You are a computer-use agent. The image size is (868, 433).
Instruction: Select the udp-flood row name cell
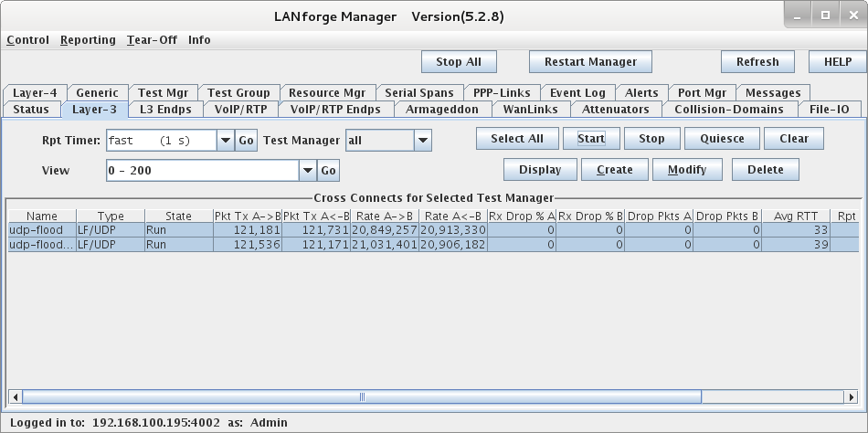point(42,230)
